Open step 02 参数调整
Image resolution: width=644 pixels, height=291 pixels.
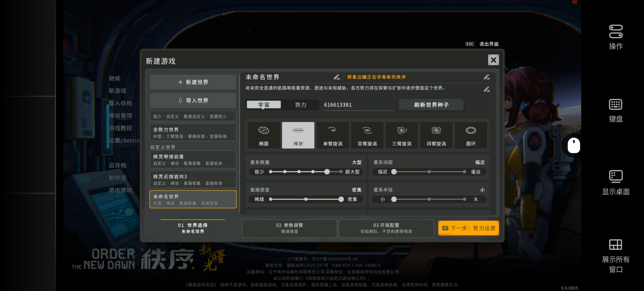click(x=289, y=228)
